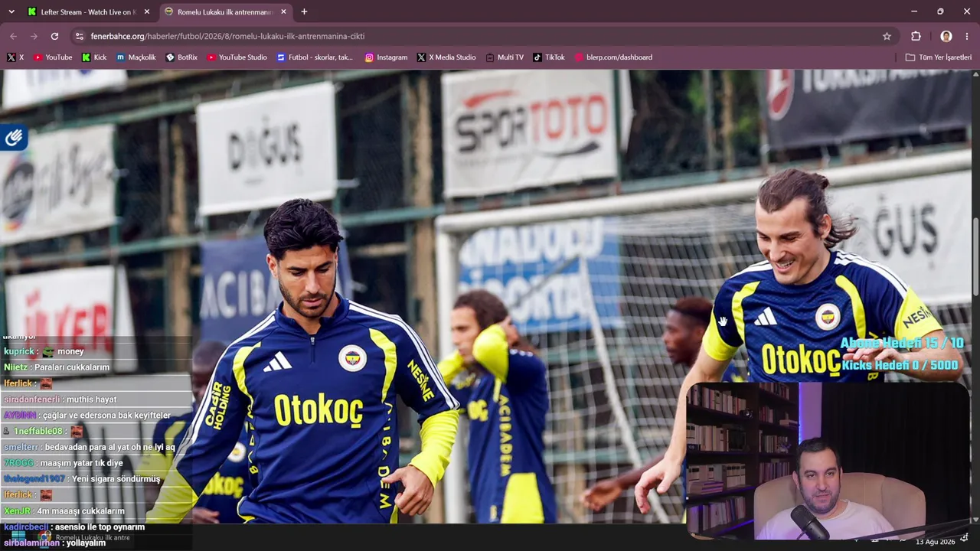Viewport: 980px width, 551px height.
Task: Click the streamer webcam overlay
Action: (x=827, y=461)
